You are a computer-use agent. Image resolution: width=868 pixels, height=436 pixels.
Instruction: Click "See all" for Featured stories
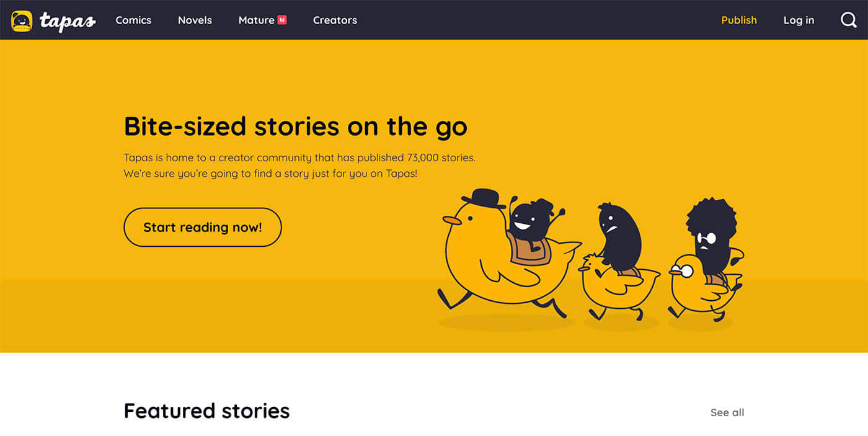(x=727, y=412)
